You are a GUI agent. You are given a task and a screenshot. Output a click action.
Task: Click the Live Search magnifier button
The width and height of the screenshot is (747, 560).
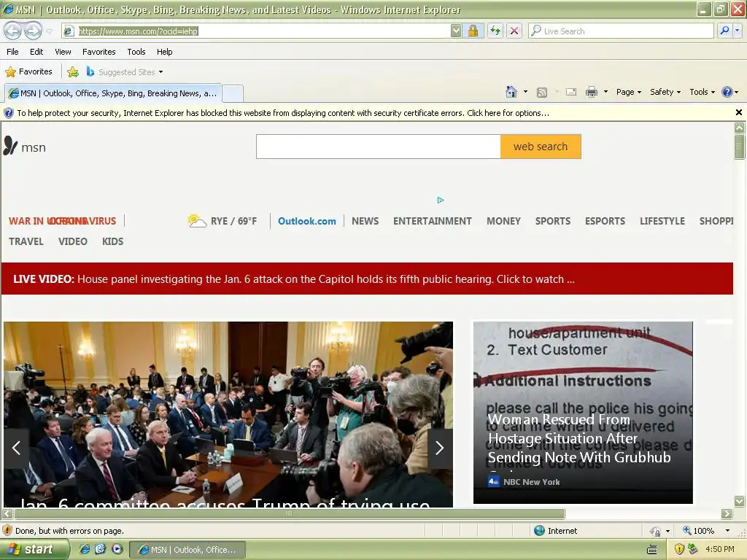[x=724, y=31]
